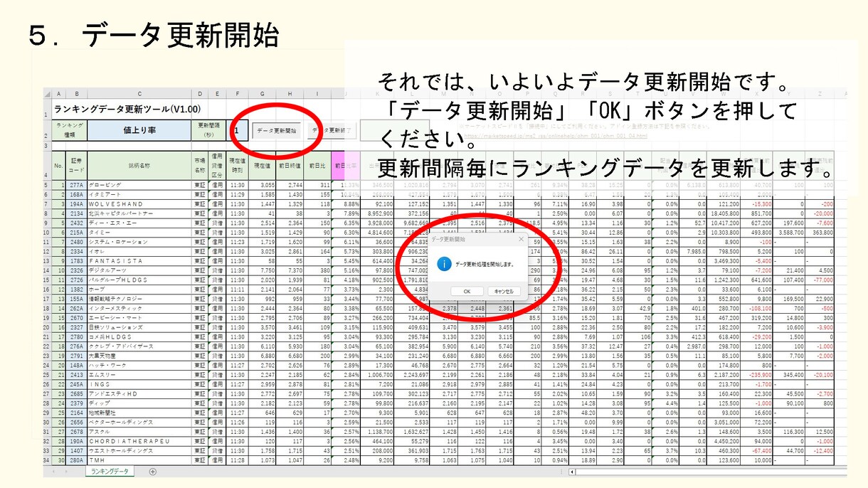Select current price cell 7,750

pyautogui.click(x=263, y=270)
